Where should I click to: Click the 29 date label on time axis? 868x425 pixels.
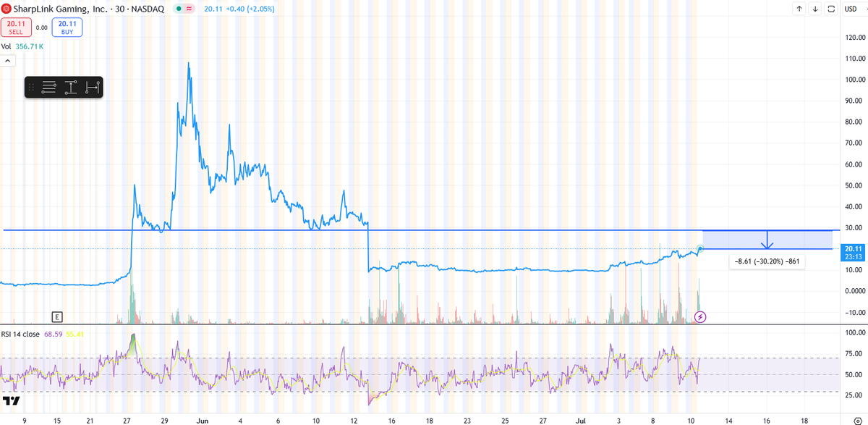[x=165, y=420]
